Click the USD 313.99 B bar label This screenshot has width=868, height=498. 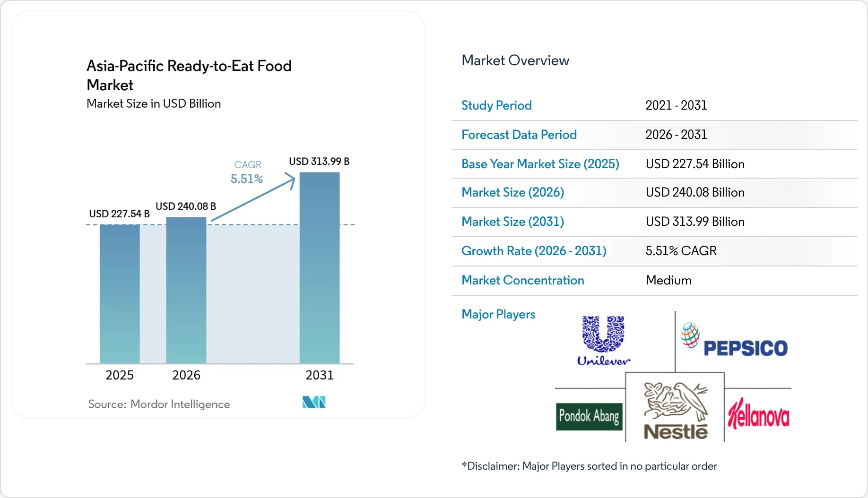319,162
